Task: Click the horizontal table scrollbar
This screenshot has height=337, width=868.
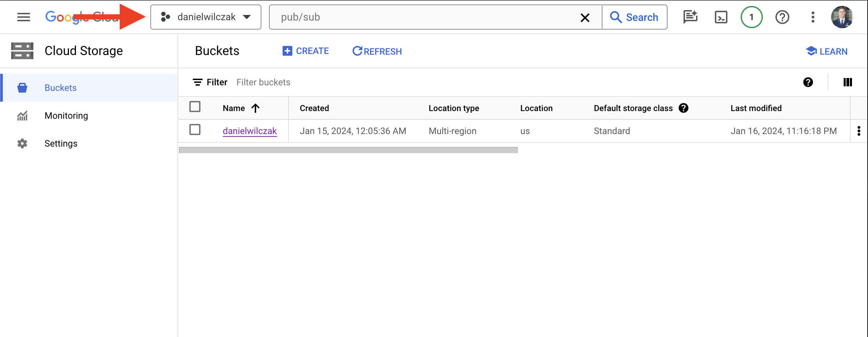Action: click(348, 150)
